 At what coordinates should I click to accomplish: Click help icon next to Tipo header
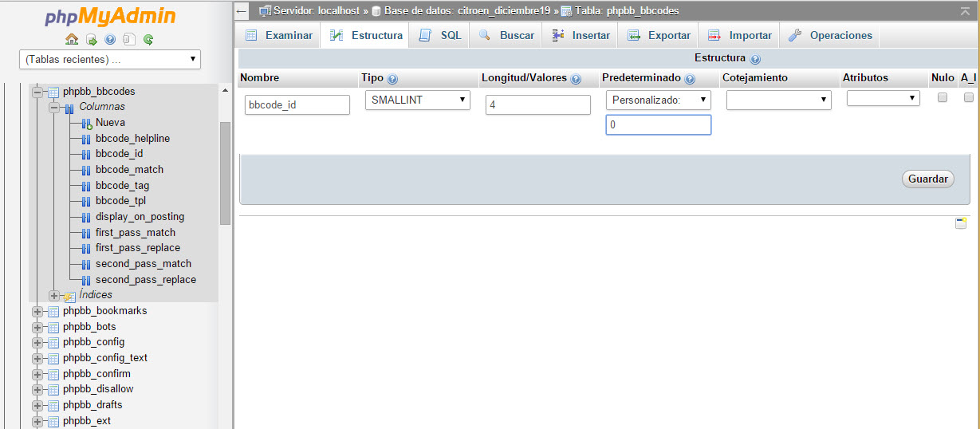(392, 79)
